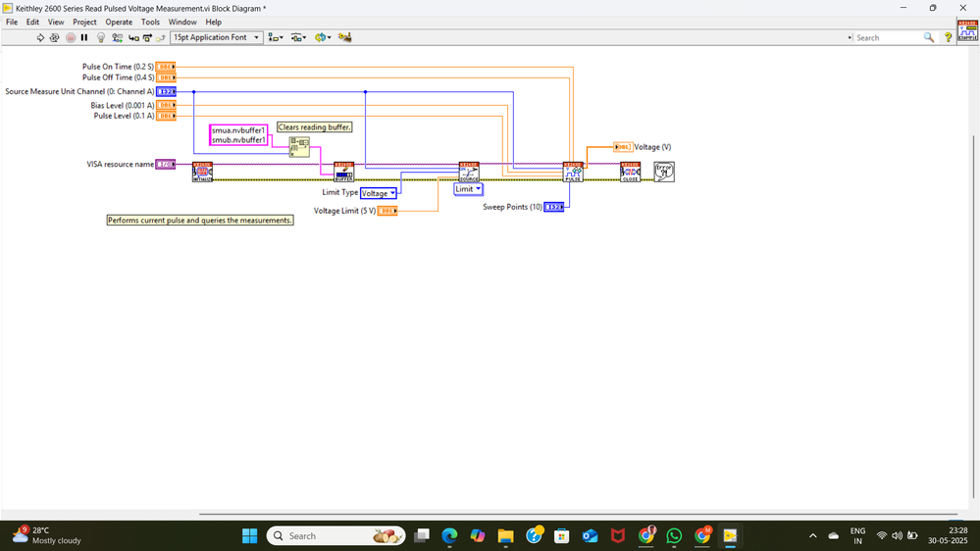Screen dimensions: 980x551
Task: Select the Source configure VI node
Action: click(x=469, y=172)
